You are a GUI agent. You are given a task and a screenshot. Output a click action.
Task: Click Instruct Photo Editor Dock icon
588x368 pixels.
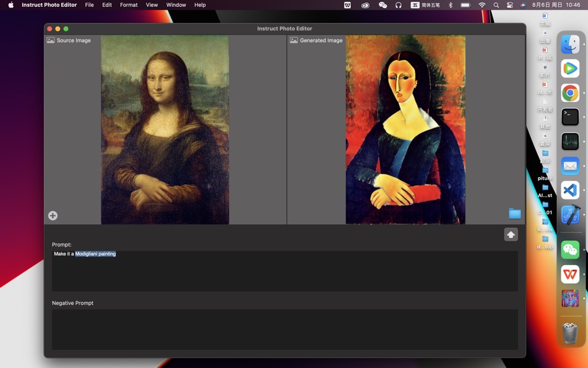coord(570,299)
